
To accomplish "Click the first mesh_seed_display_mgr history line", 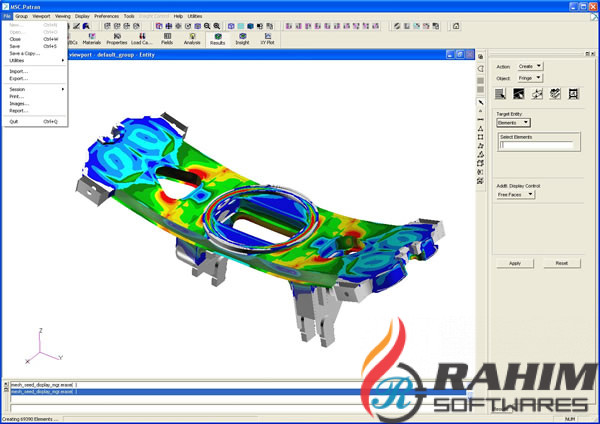I will click(237, 385).
